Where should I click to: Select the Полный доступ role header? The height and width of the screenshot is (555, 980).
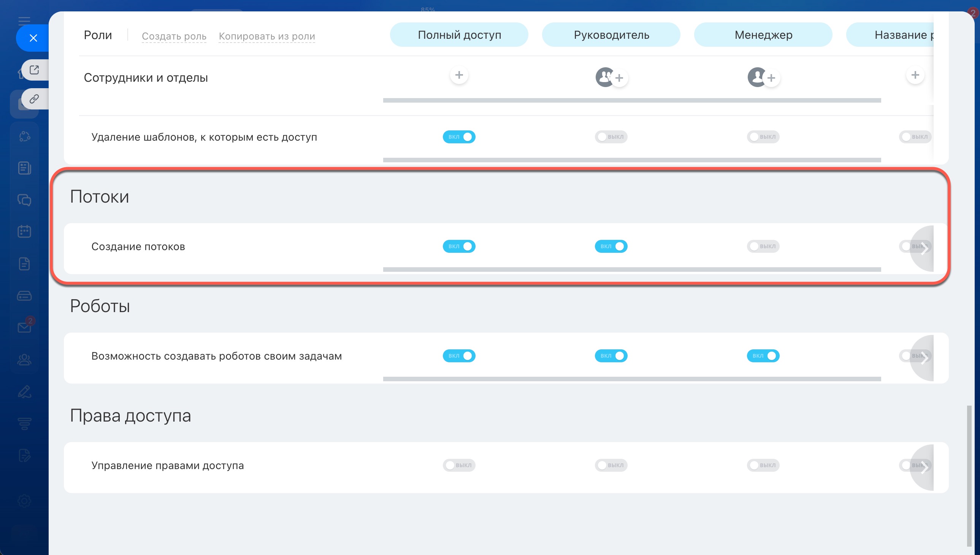459,35
